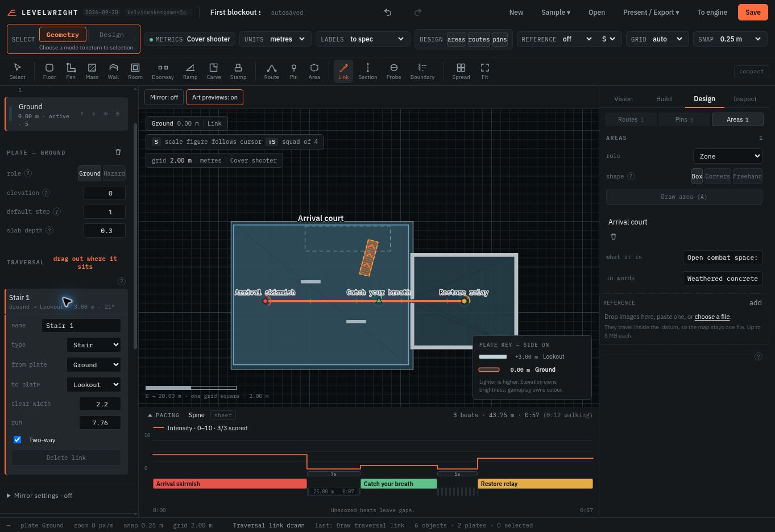Choose the Area tool
The height and width of the screenshot is (532, 775).
tap(314, 71)
